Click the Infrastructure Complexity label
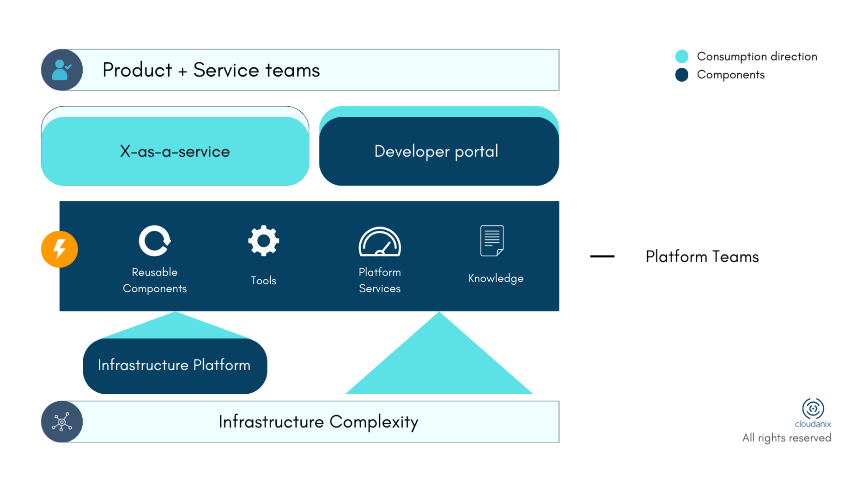The width and height of the screenshot is (868, 480). coord(318,422)
